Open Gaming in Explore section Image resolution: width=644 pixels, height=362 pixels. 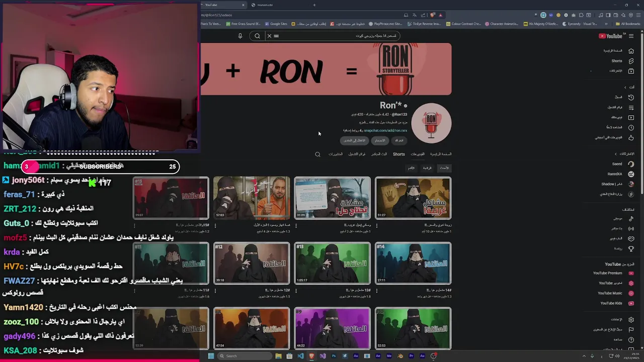point(621,238)
